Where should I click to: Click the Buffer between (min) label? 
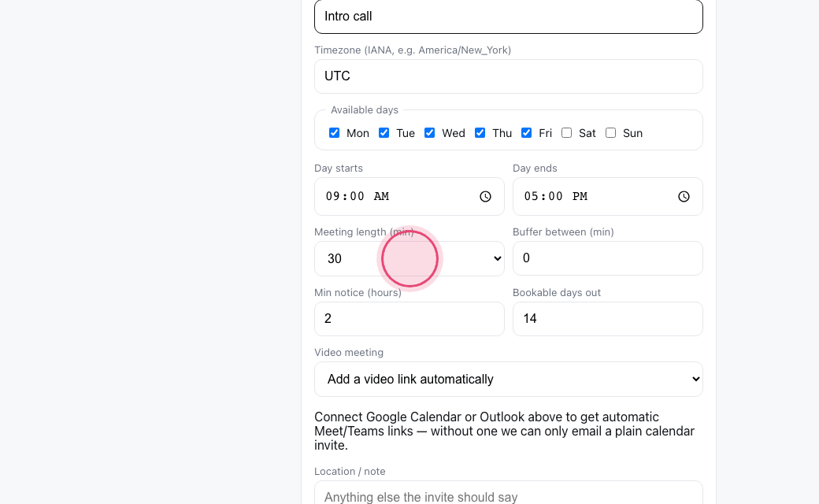point(563,232)
